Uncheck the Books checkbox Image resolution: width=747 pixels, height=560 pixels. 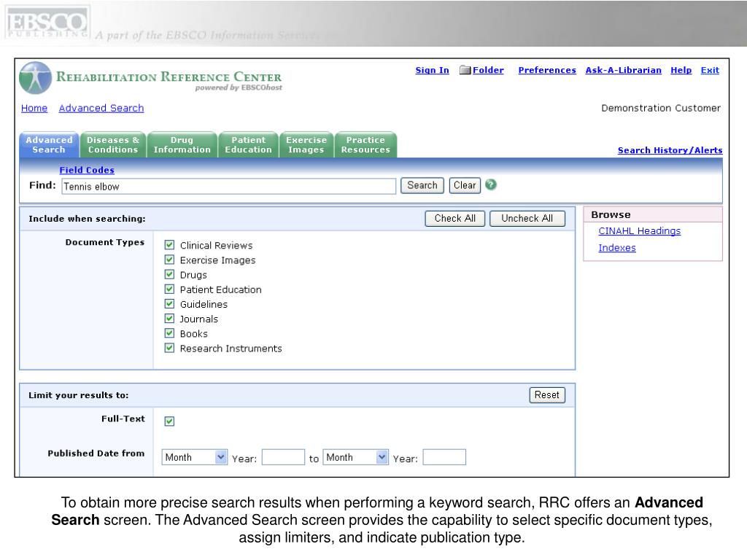click(x=169, y=332)
